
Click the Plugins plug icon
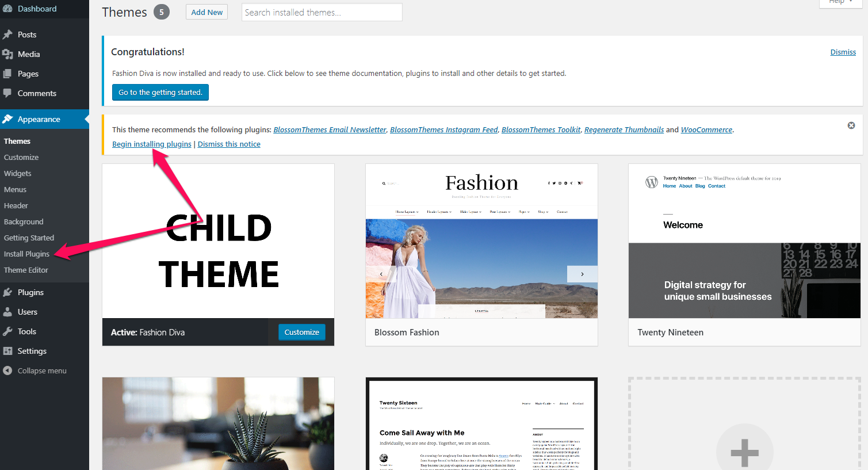tap(7, 292)
